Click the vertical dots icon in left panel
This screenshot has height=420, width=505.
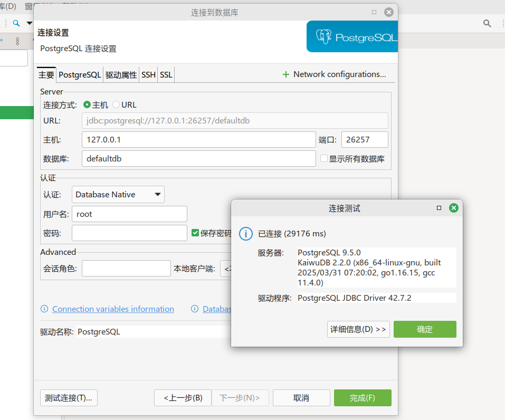[17, 41]
